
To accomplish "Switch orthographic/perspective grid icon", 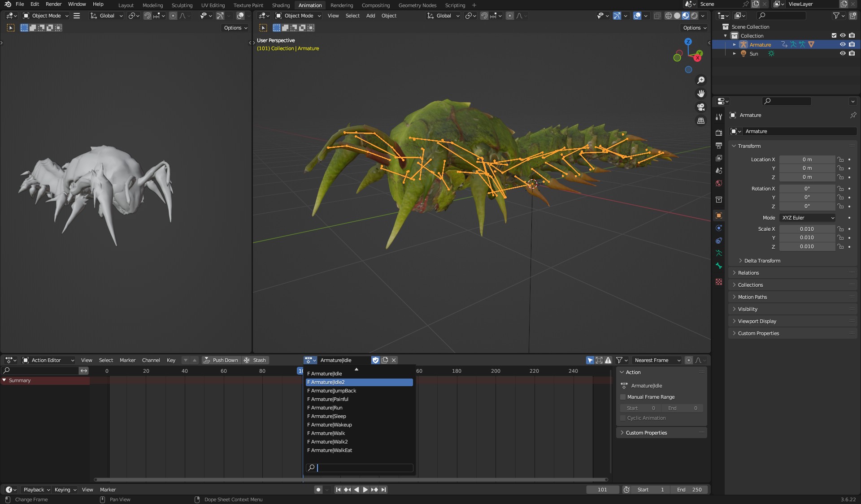I will tap(700, 121).
